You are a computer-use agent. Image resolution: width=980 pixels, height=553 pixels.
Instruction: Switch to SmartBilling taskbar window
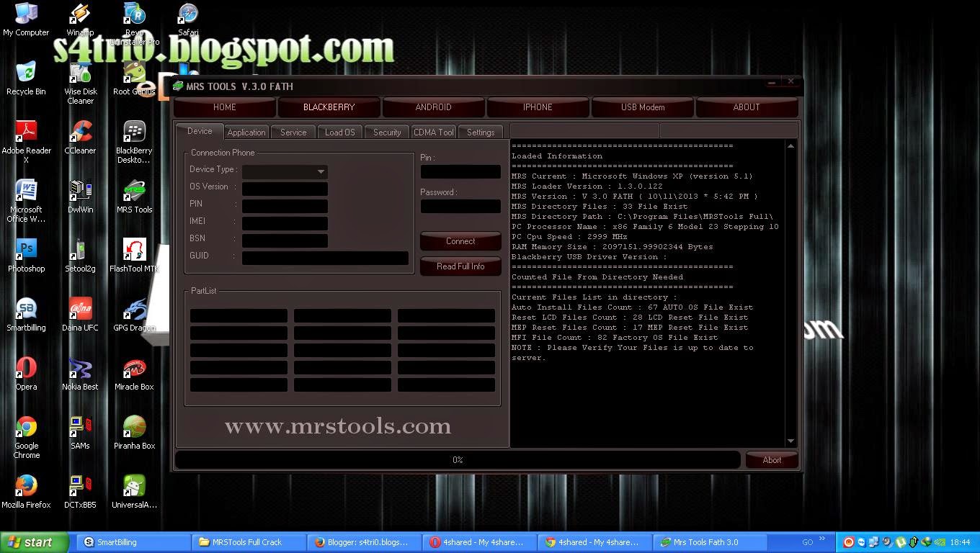click(x=134, y=542)
